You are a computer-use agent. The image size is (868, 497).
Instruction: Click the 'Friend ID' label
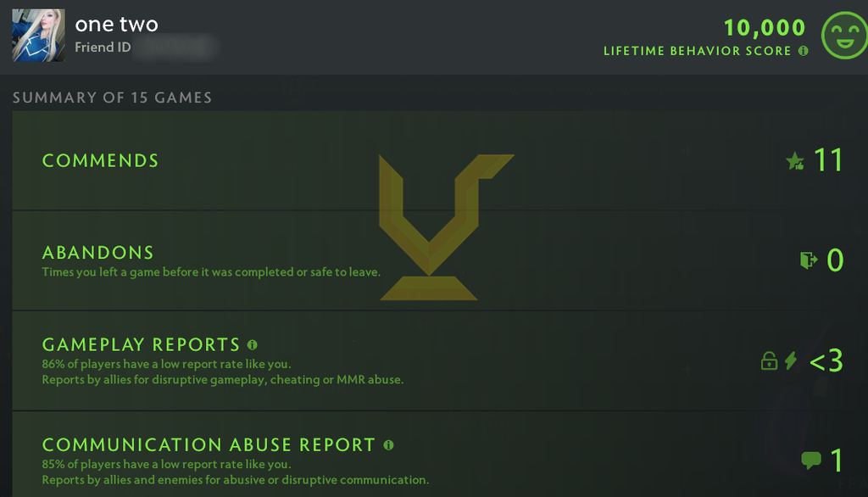pyautogui.click(x=103, y=47)
